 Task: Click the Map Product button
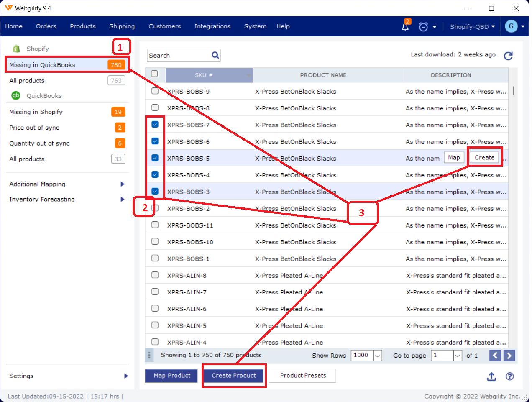click(171, 376)
